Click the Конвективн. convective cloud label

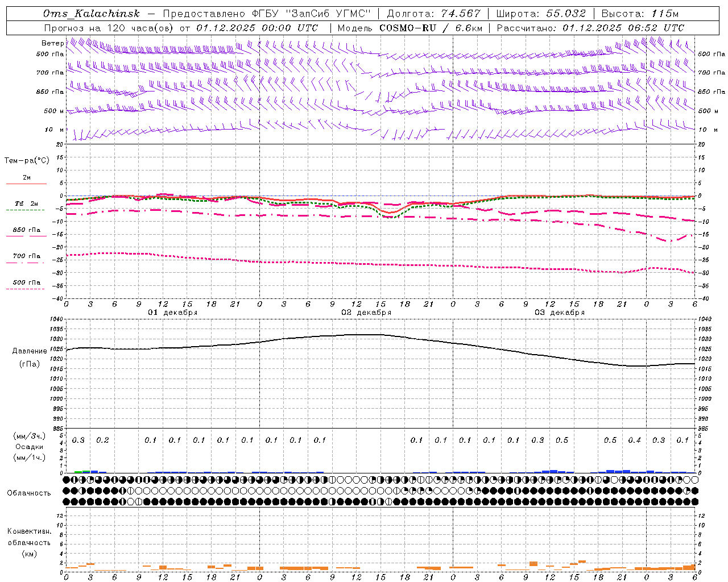click(29, 531)
